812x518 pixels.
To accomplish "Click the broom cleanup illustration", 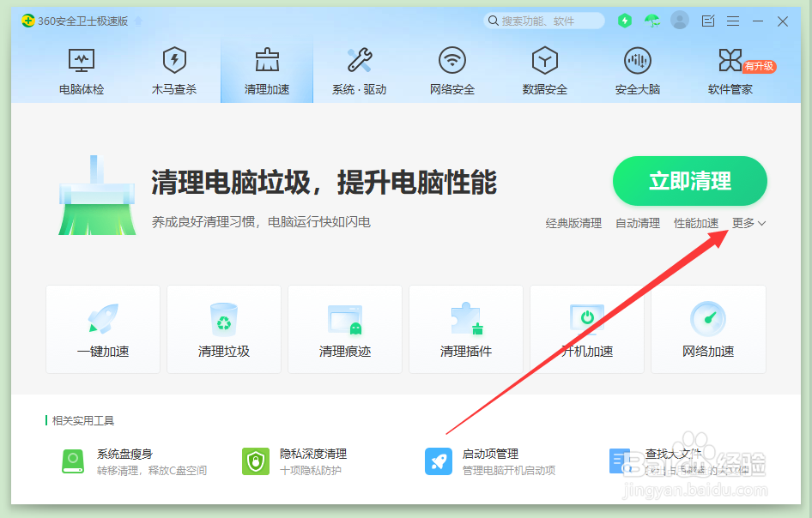I will (x=97, y=196).
